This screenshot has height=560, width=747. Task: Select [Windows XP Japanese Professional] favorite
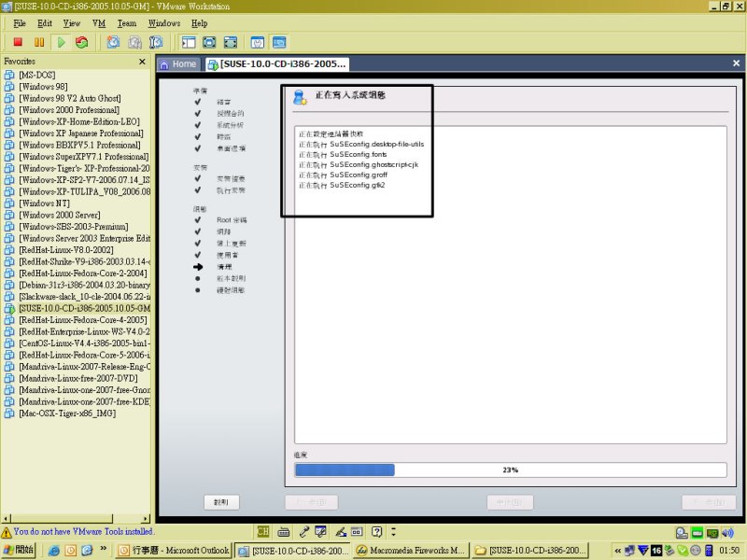tap(80, 133)
